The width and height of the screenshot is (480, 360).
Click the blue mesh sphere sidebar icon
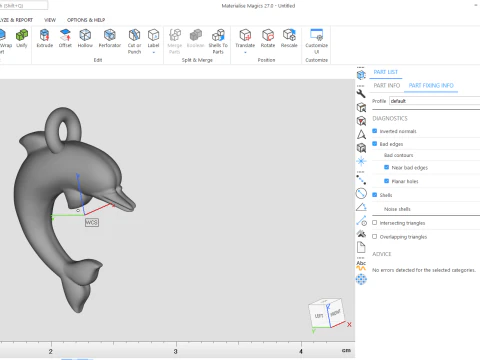pyautogui.click(x=361, y=279)
